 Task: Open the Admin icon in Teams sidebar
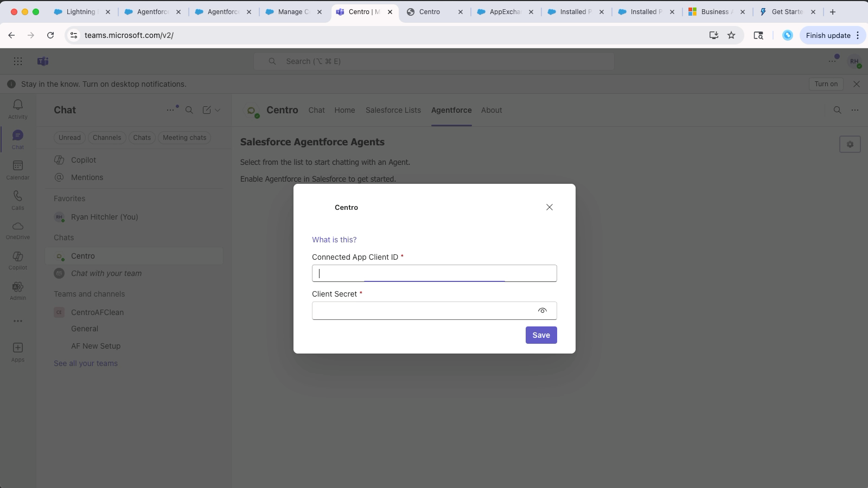click(18, 291)
